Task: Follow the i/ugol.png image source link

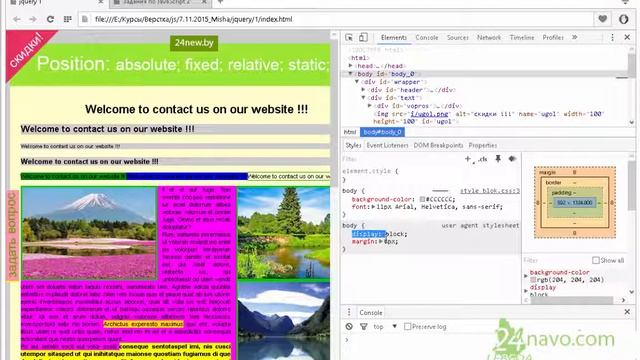Action: point(430,114)
